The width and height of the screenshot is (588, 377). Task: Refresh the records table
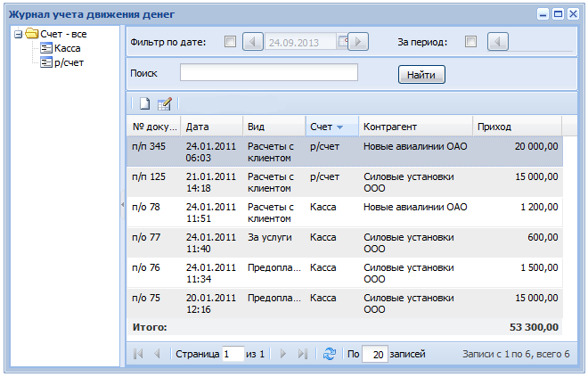coord(330,354)
